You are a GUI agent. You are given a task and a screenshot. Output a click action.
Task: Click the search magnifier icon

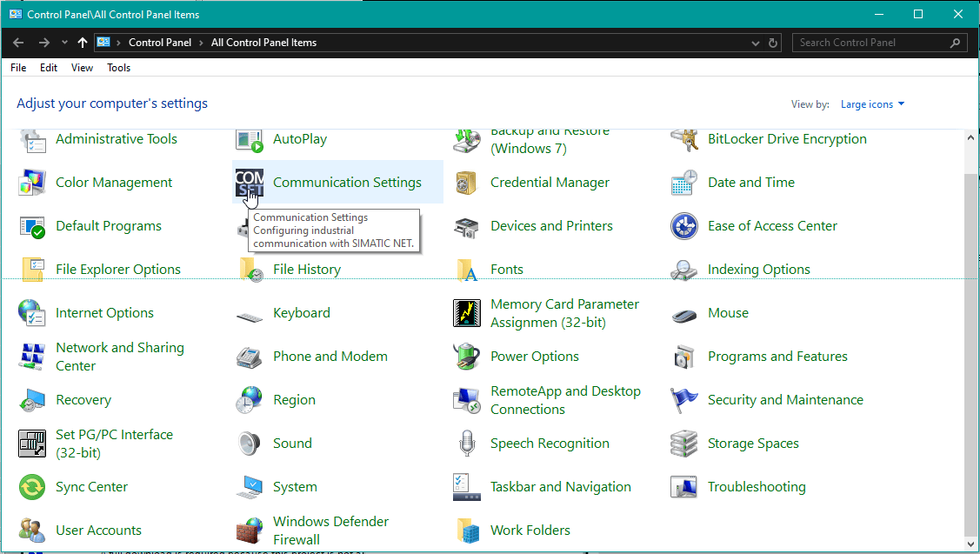pyautogui.click(x=955, y=43)
